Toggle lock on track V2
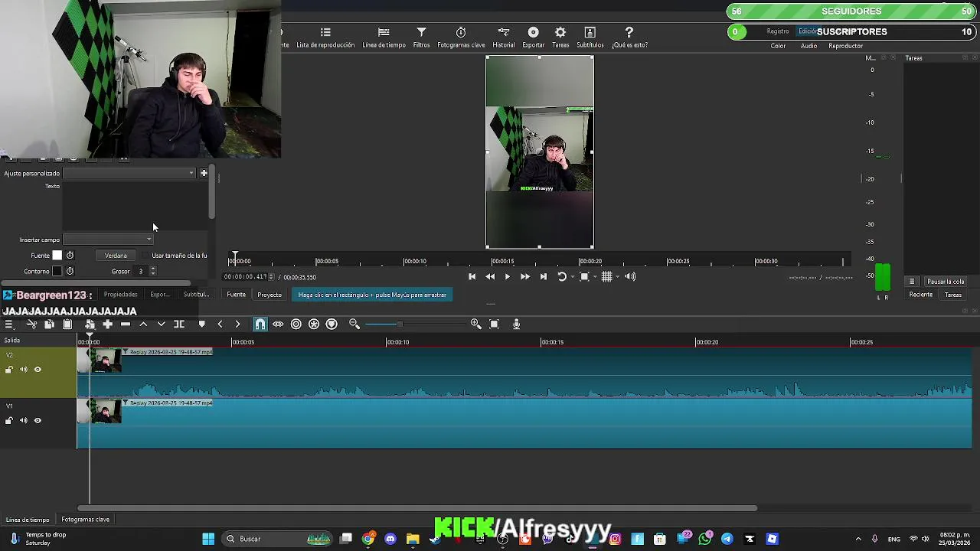980x551 pixels. coord(9,370)
